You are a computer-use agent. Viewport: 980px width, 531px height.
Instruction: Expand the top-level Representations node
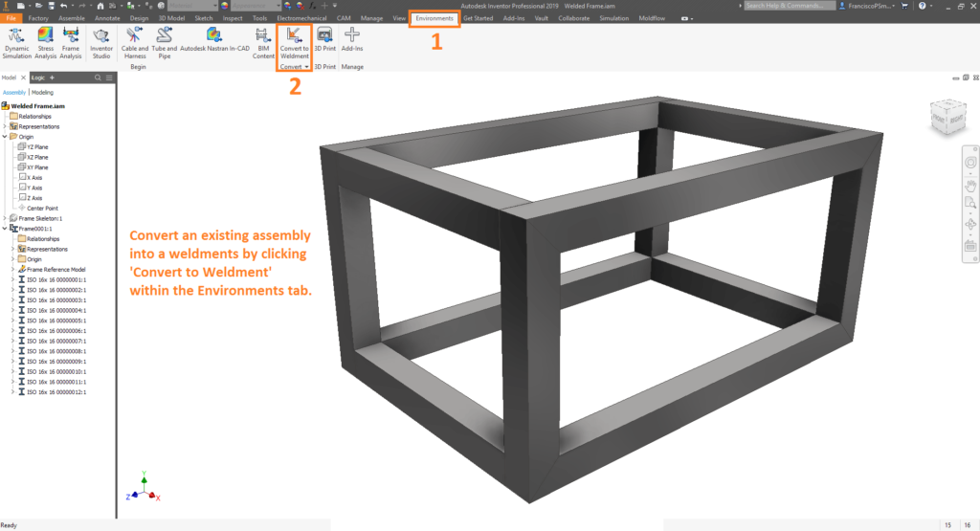pyautogui.click(x=5, y=126)
